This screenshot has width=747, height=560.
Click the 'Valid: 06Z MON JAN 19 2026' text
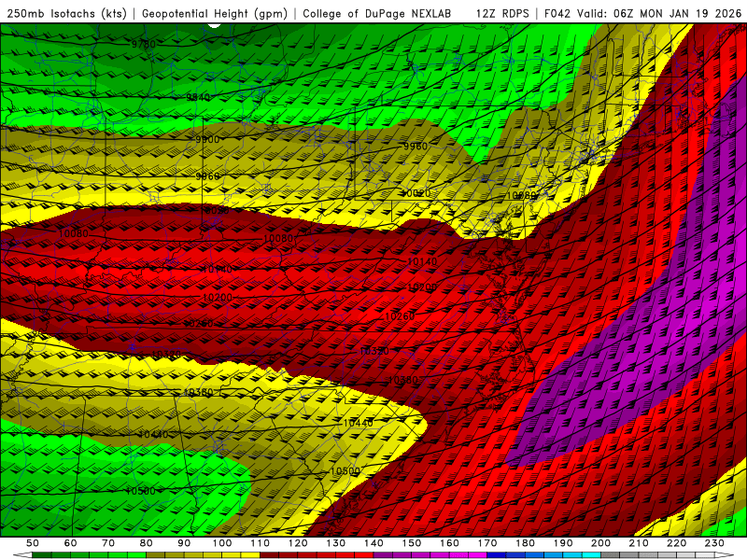point(659,14)
